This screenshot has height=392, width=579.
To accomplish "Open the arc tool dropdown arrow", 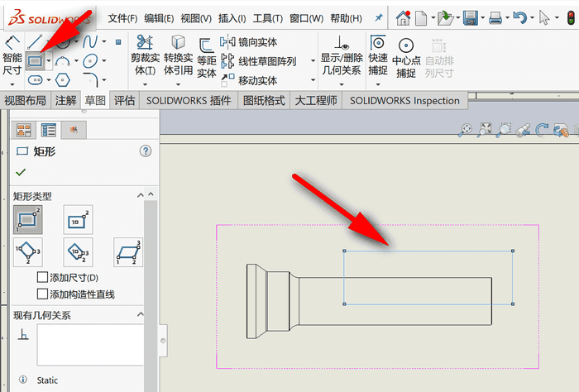I will pyautogui.click(x=76, y=61).
